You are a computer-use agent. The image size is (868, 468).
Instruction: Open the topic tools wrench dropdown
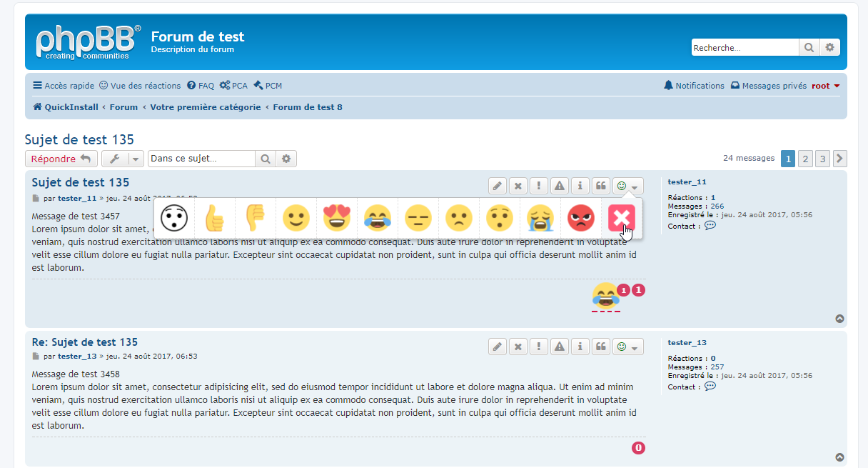coord(122,159)
